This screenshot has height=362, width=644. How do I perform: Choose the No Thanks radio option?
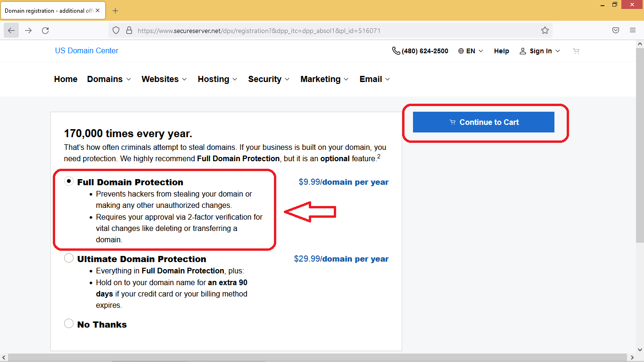[69, 323]
